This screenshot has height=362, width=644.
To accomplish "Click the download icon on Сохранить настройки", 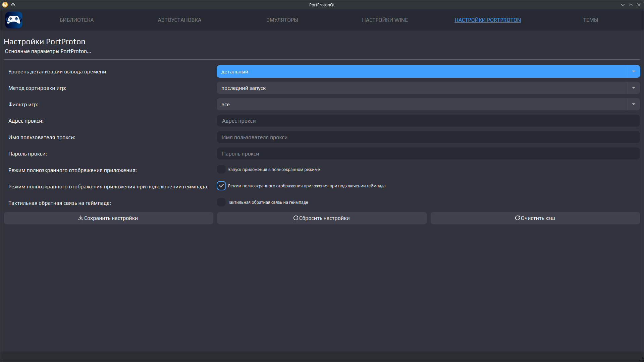I will point(81,218).
